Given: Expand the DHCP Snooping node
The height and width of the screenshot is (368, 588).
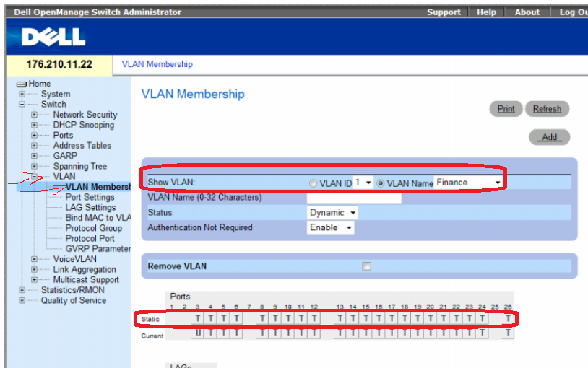Looking at the screenshot, I should tap(34, 125).
